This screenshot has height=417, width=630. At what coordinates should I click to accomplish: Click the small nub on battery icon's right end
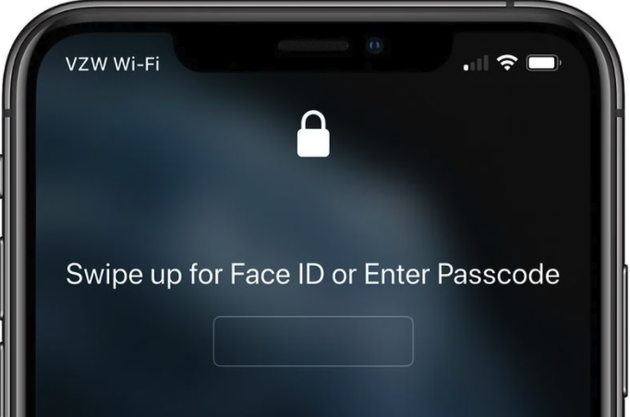pyautogui.click(x=560, y=63)
